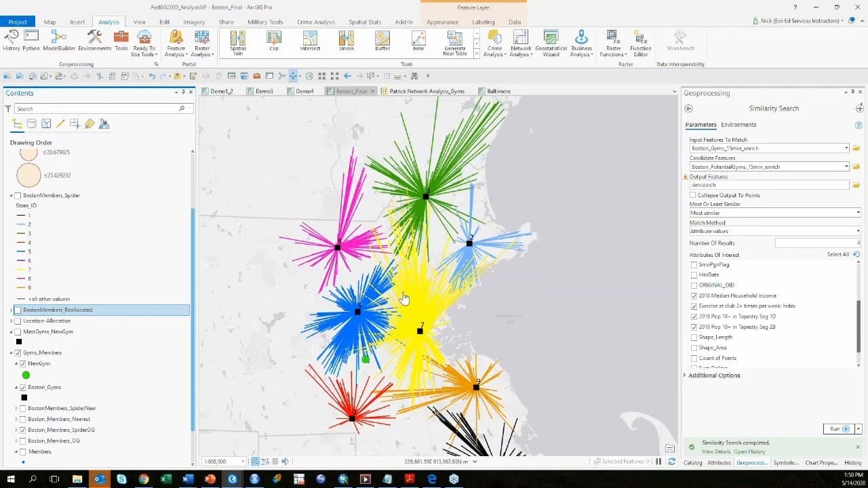This screenshot has width=868, height=488.
Task: Select the Buffer tool in ribbon
Action: coord(382,41)
